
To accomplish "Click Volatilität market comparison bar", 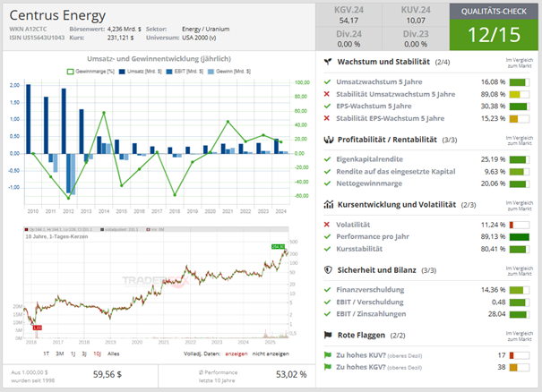I will [520, 225].
